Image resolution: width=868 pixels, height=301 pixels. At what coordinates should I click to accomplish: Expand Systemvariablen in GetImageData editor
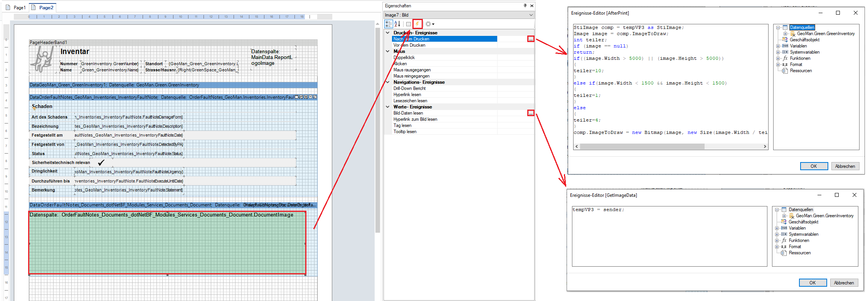coord(777,234)
